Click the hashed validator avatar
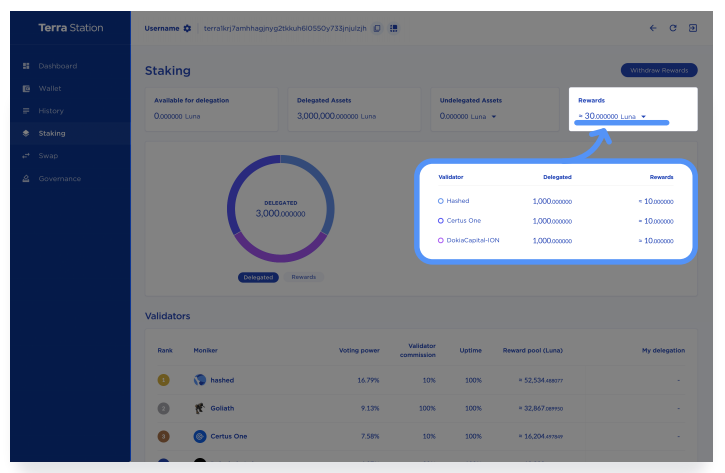The height and width of the screenshot is (473, 725). pyautogui.click(x=200, y=380)
